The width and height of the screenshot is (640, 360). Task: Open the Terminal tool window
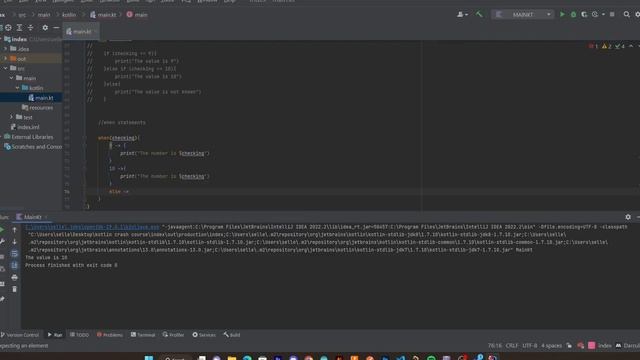coord(143,335)
